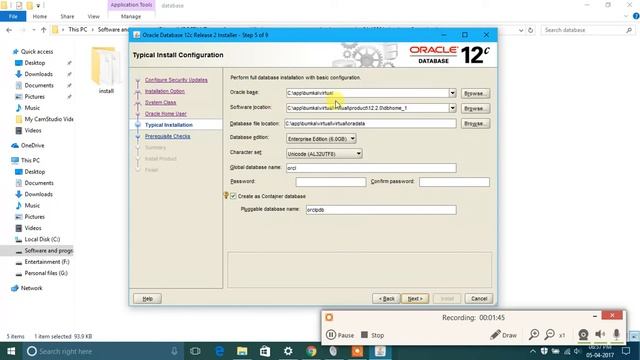Pause the screen recording
The image size is (640, 360).
pyautogui.click(x=340, y=335)
